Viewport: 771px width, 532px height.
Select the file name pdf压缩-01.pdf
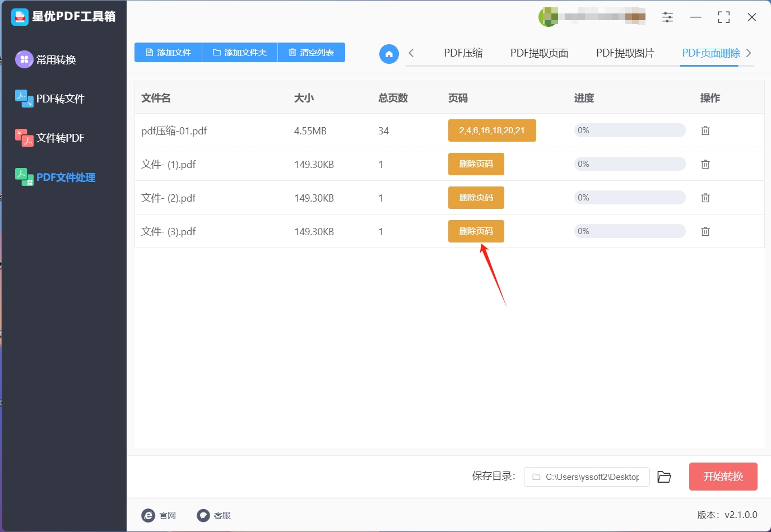[174, 131]
